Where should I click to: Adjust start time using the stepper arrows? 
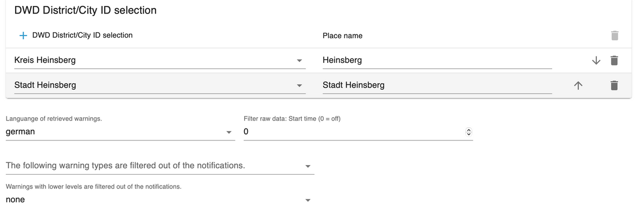[x=468, y=132]
